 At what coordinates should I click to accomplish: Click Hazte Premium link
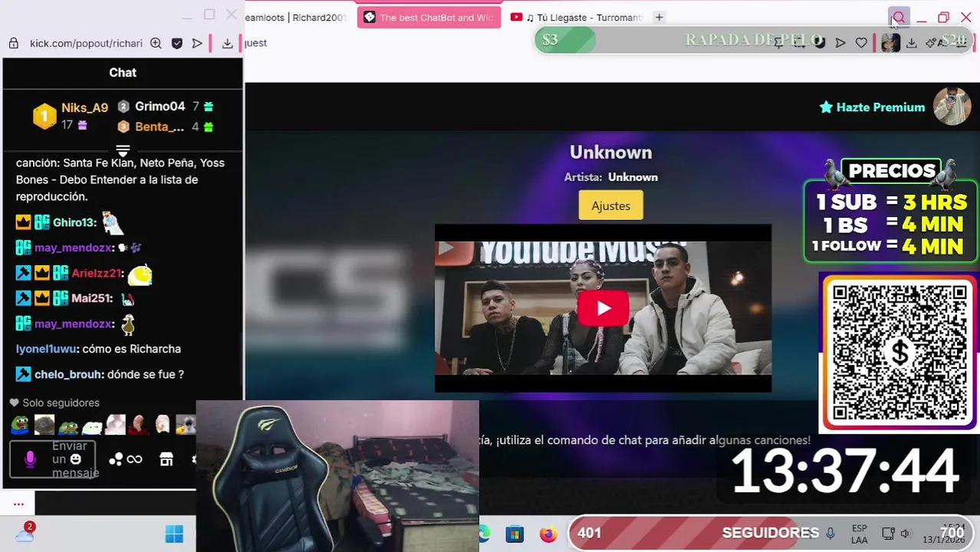pos(872,107)
